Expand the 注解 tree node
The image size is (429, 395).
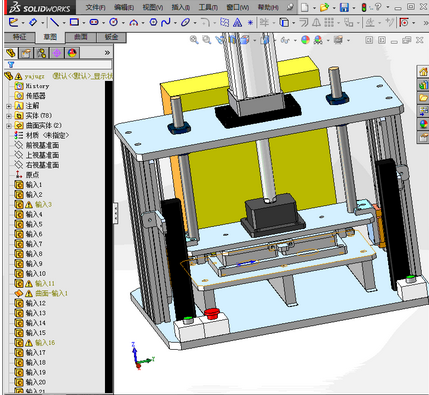pyautogui.click(x=9, y=106)
